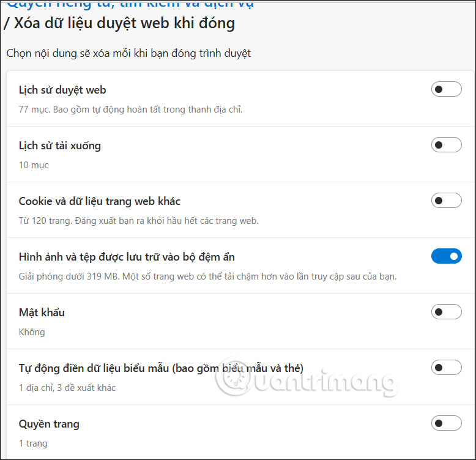Click the Giải phóng dưới 319 MB description
This screenshot has width=476, height=460.
[x=207, y=276]
